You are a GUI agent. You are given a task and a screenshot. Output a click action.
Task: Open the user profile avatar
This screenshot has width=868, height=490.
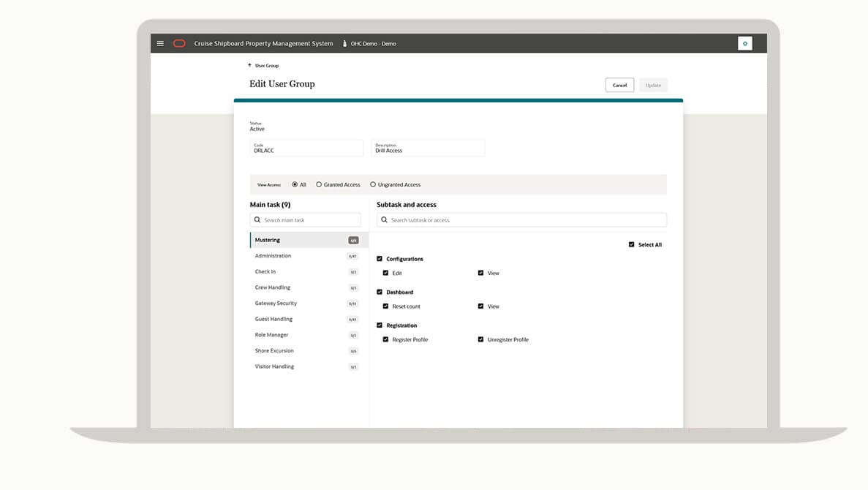tap(744, 44)
